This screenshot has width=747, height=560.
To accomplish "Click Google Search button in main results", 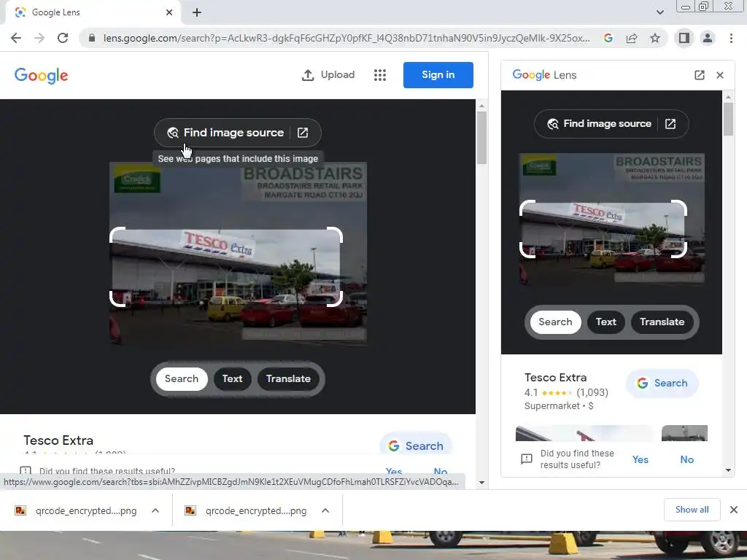I will click(x=415, y=446).
